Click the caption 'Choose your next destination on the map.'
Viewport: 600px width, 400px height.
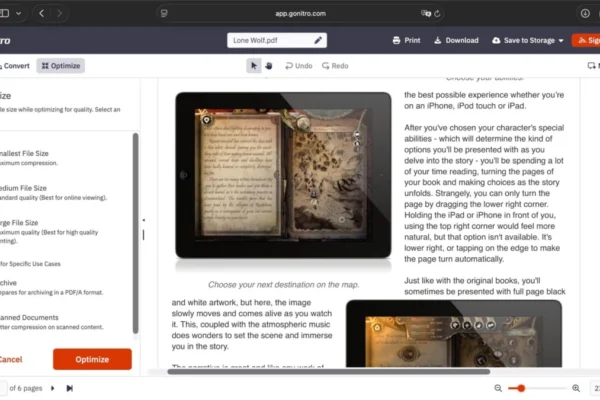click(284, 284)
